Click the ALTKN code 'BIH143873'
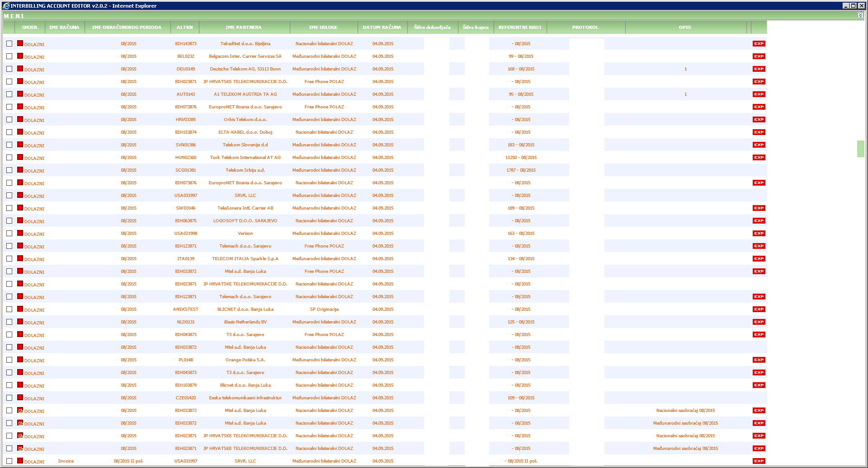 186,44
